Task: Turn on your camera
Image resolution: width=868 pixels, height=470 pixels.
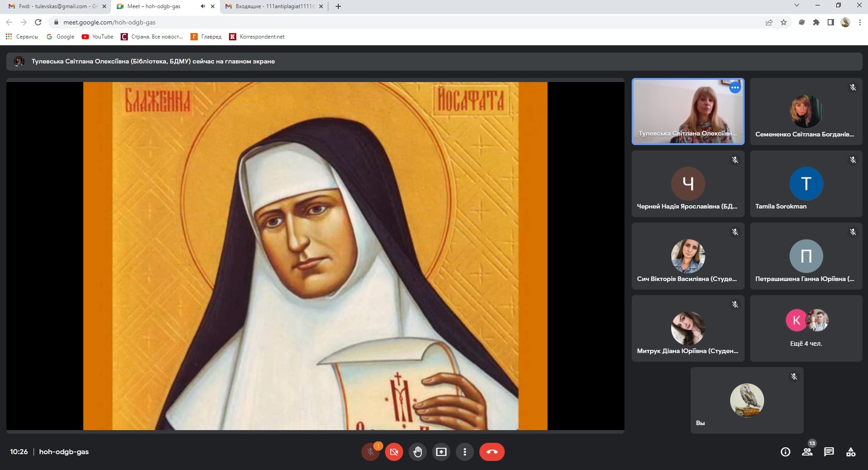Action: 394,452
